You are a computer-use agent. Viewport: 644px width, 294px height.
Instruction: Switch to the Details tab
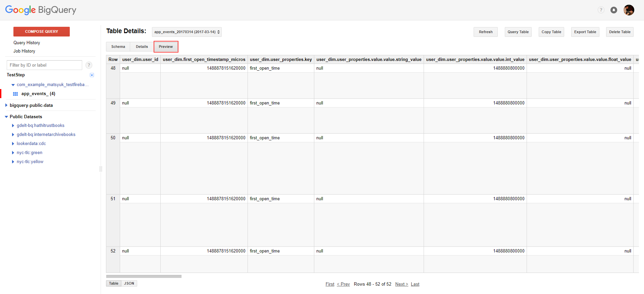[142, 47]
